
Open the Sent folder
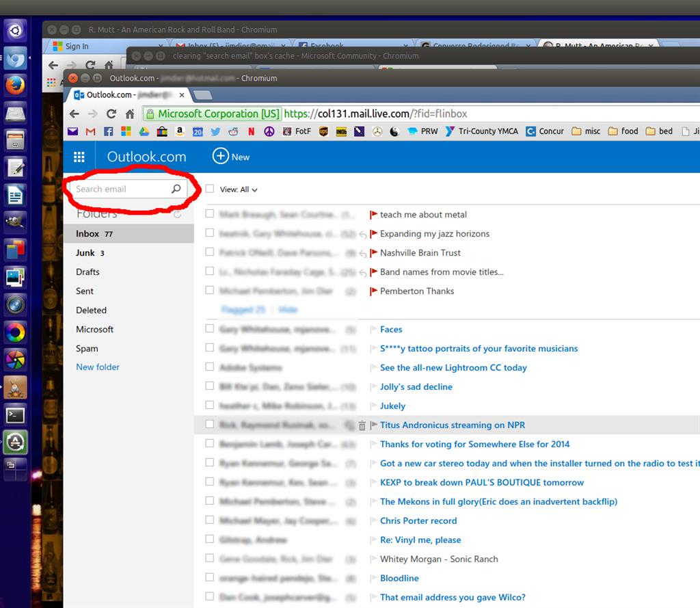(x=129, y=291)
